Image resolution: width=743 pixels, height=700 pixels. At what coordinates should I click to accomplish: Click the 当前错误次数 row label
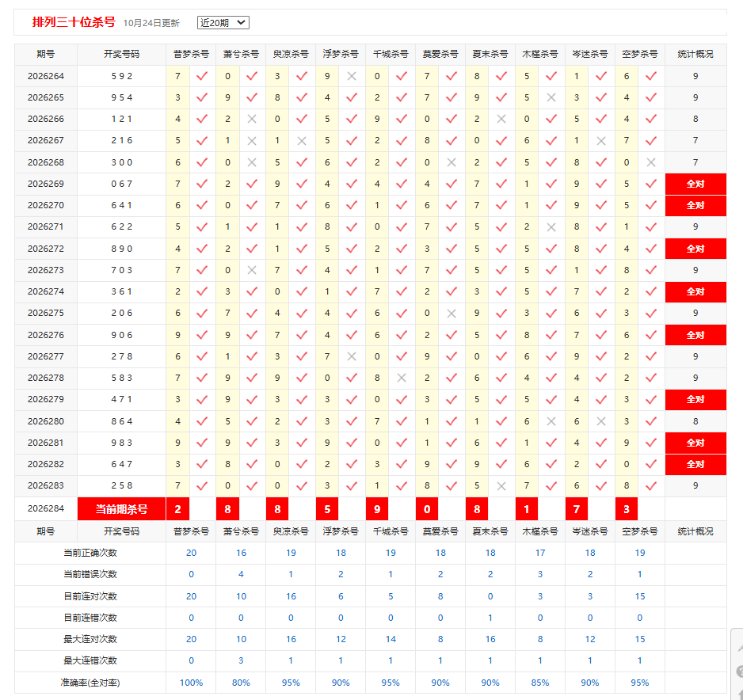[90, 574]
